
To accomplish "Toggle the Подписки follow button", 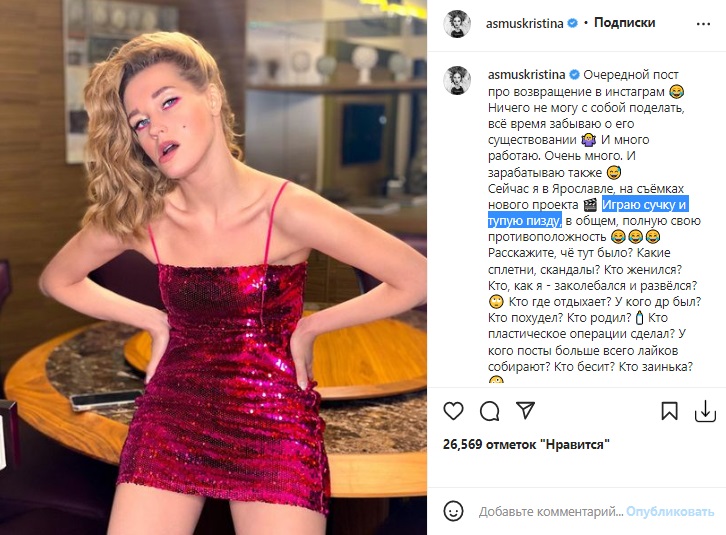I will tap(624, 22).
